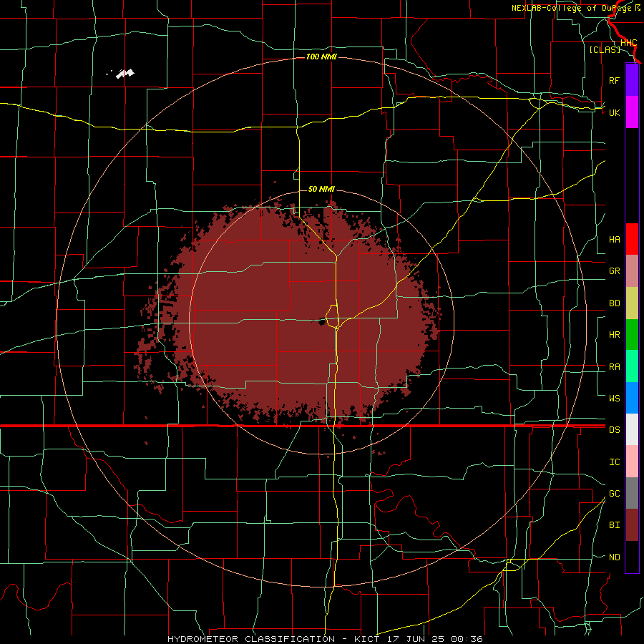Click the magenta UK legend swatch
This screenshot has width=644, height=644.
point(632,112)
